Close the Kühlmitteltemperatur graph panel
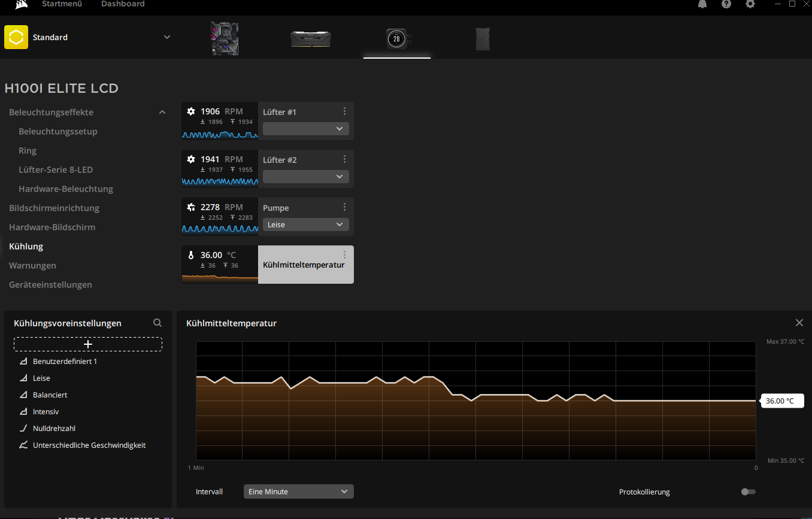 799,323
